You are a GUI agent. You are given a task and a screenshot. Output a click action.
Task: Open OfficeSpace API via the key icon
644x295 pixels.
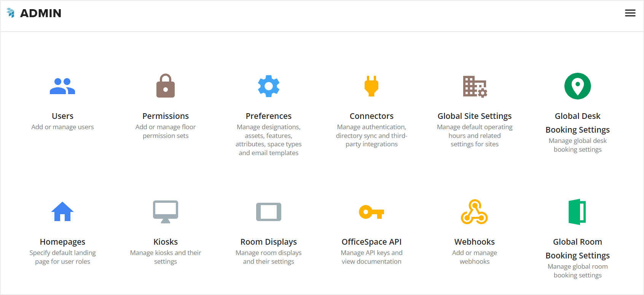click(x=371, y=212)
